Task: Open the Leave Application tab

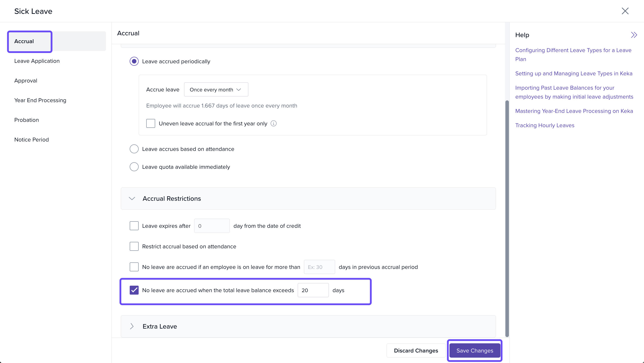Action: coord(37,61)
